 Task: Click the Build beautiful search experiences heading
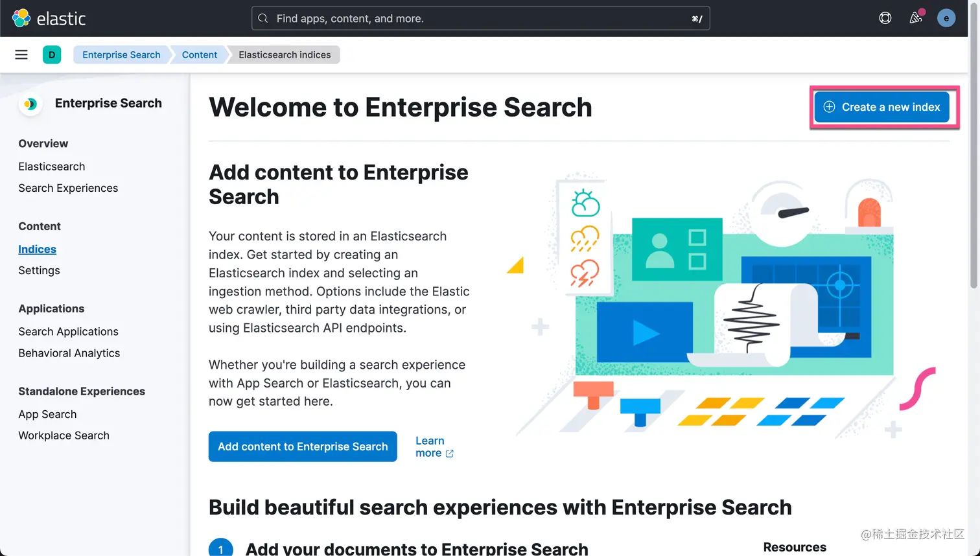[500, 507]
